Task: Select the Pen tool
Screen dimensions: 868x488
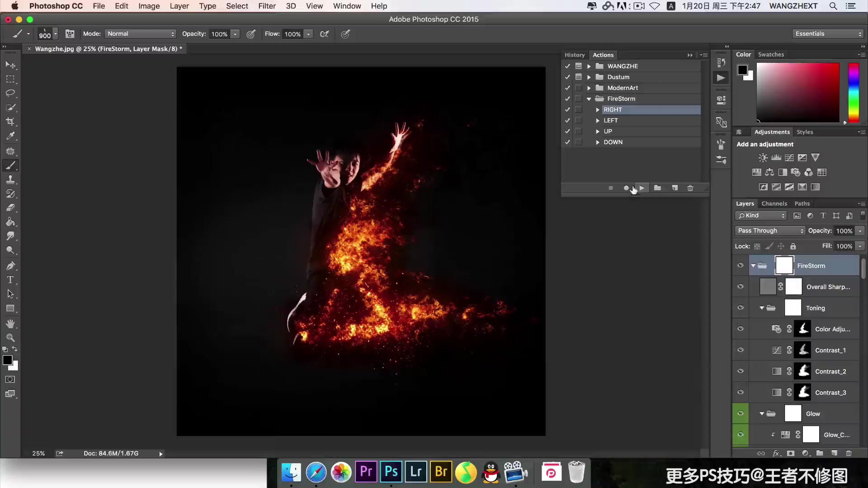Action: pyautogui.click(x=10, y=266)
